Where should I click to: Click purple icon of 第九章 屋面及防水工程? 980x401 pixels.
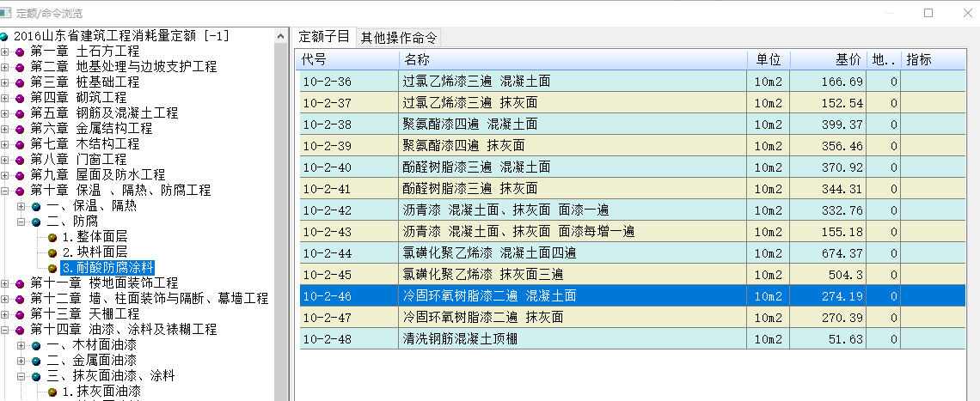(x=20, y=175)
